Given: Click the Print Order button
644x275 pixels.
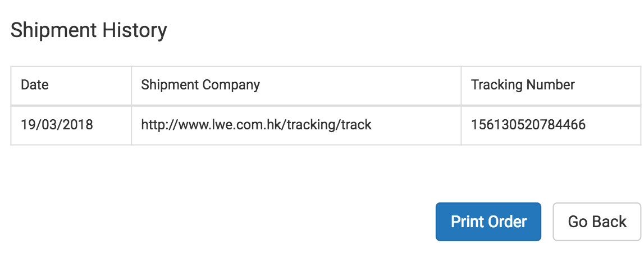Looking at the screenshot, I should (488, 222).
